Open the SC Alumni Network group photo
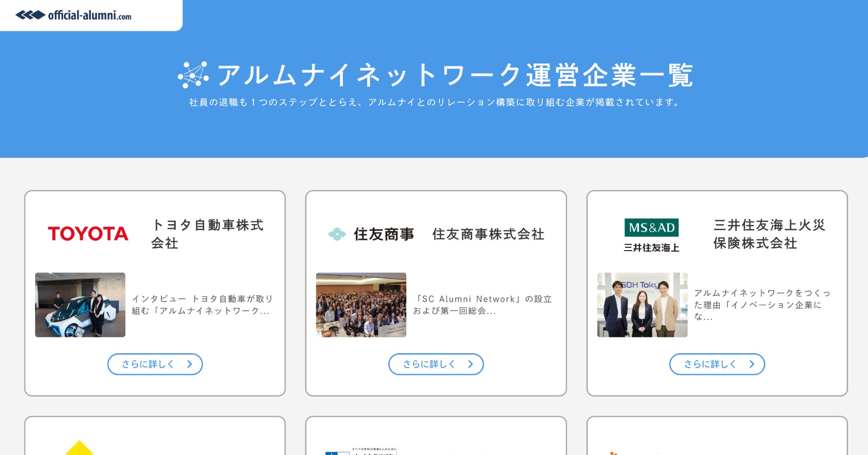 [x=361, y=305]
